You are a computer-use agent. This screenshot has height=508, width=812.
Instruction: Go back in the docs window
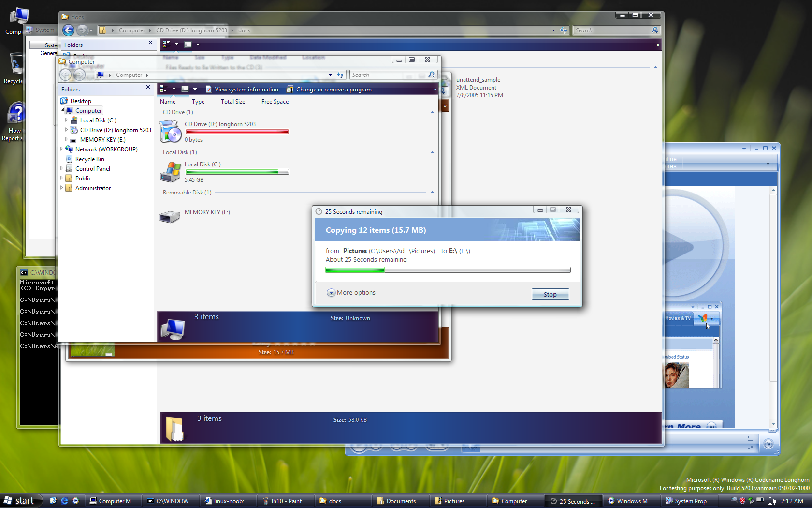69,30
